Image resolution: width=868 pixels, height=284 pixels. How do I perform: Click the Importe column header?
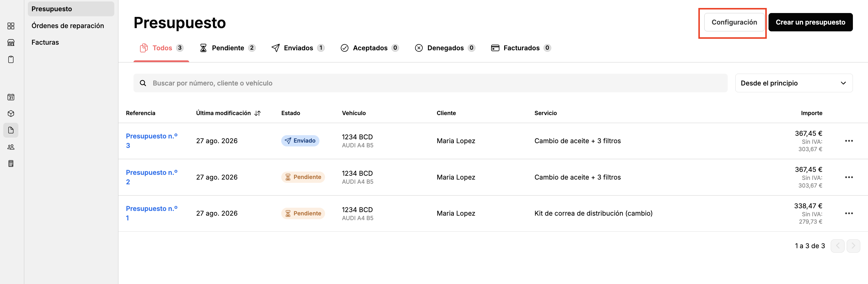click(x=811, y=113)
